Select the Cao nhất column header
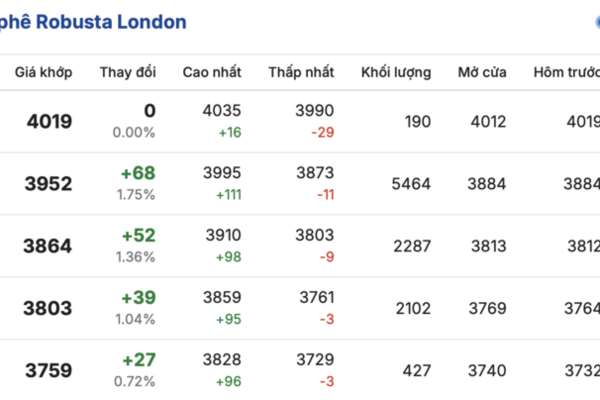Screen dimensions: 600x400 tap(212, 72)
